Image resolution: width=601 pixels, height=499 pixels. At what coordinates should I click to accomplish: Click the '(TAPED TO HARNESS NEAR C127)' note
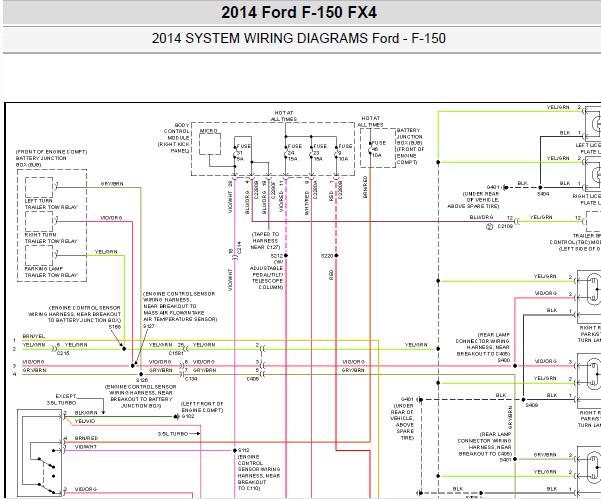[265, 241]
